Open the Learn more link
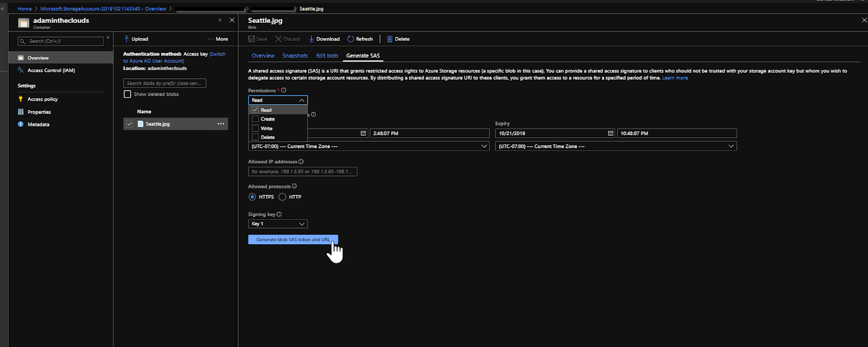Screen dimensions: 868x347 click(675, 78)
